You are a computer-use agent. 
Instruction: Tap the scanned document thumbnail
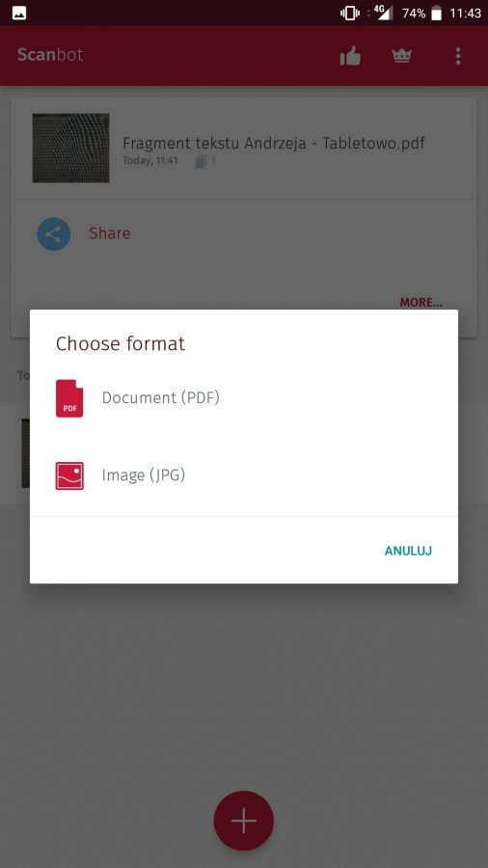[70, 148]
